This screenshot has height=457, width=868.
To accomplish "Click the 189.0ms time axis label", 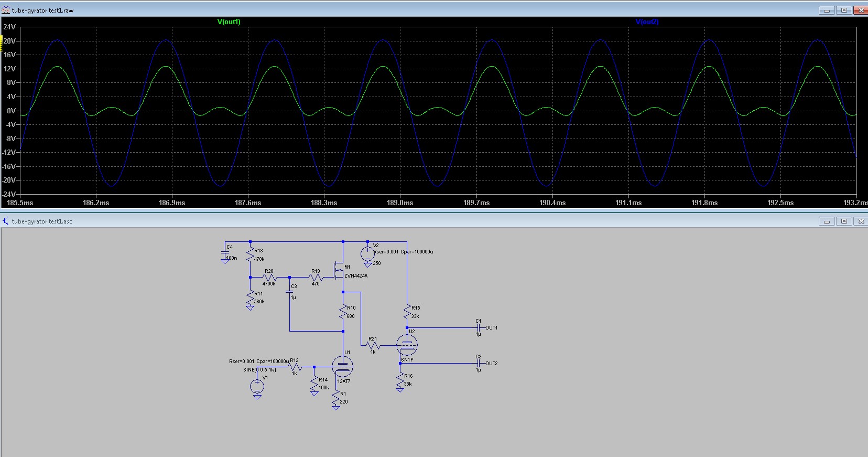I will click(400, 203).
